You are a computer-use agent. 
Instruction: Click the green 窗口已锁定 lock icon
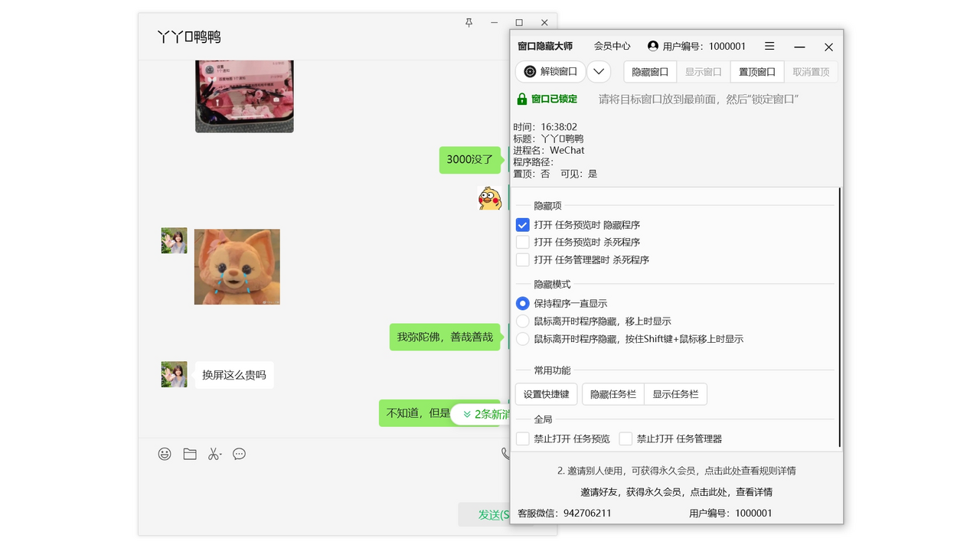coord(521,99)
